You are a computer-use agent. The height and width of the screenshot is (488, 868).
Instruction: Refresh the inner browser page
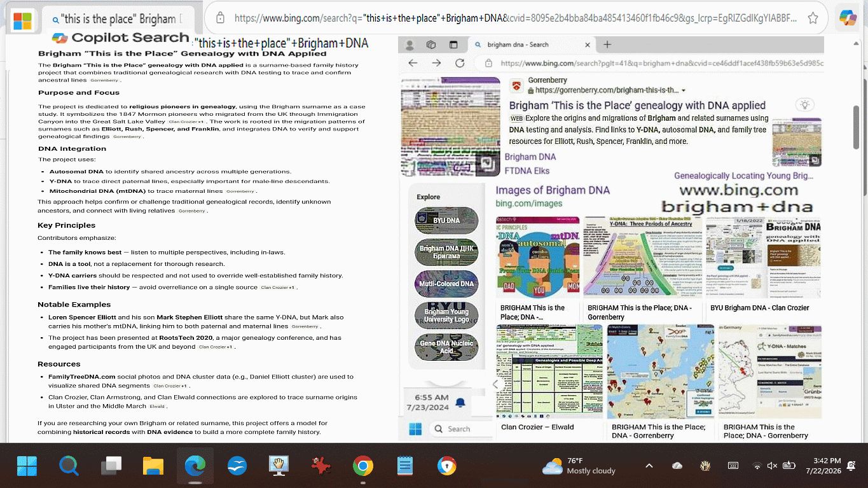click(x=460, y=63)
